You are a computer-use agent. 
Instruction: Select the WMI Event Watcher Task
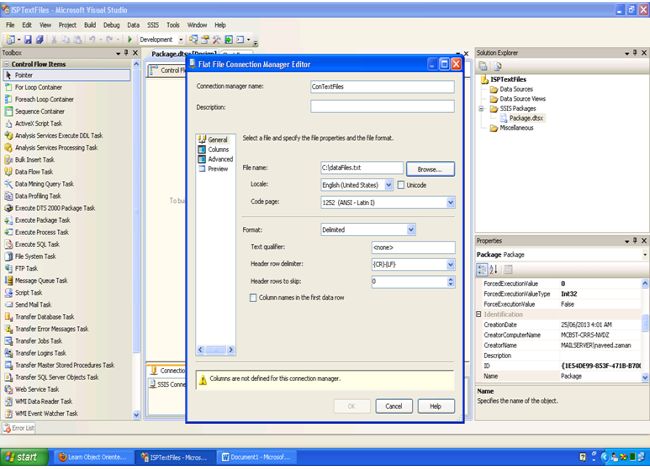pyautogui.click(x=46, y=413)
